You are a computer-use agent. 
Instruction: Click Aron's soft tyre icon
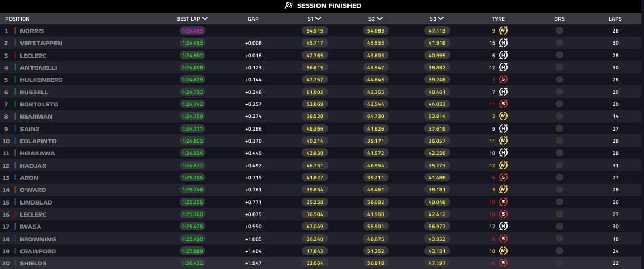tap(503, 178)
